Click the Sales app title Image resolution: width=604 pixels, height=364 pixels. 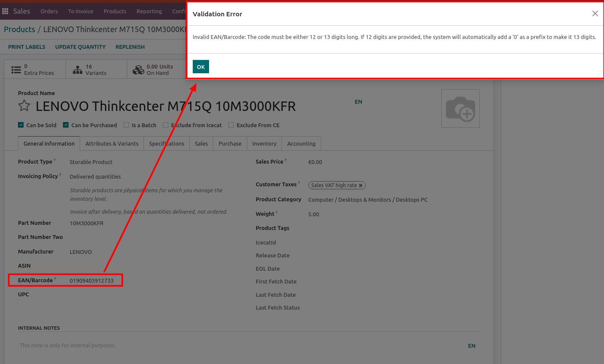click(21, 11)
